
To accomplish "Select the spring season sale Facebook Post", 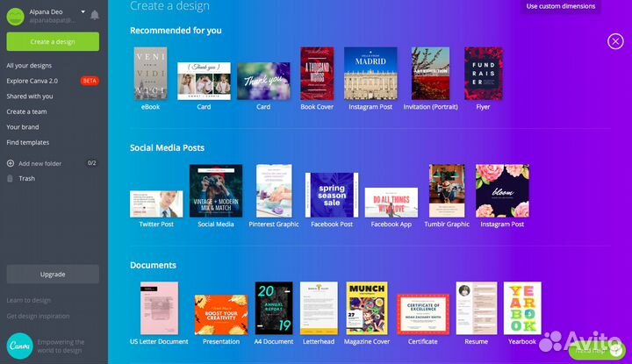I will coord(332,195).
